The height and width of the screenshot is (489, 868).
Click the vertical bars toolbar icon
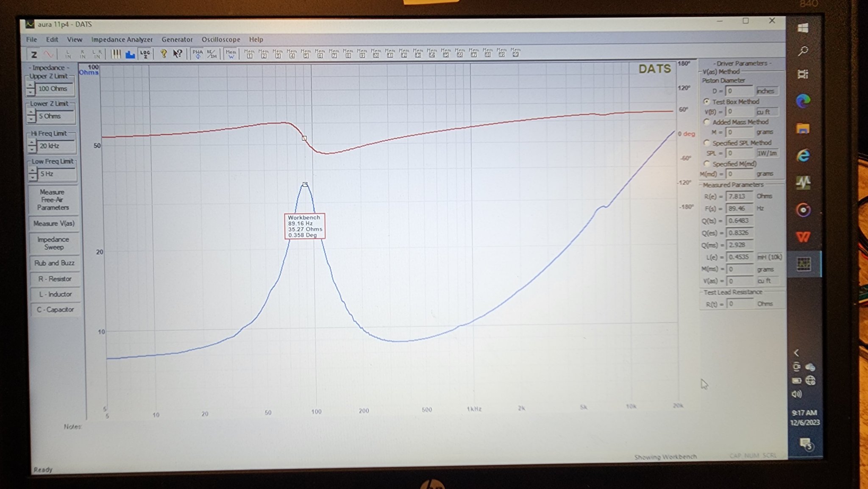click(116, 54)
